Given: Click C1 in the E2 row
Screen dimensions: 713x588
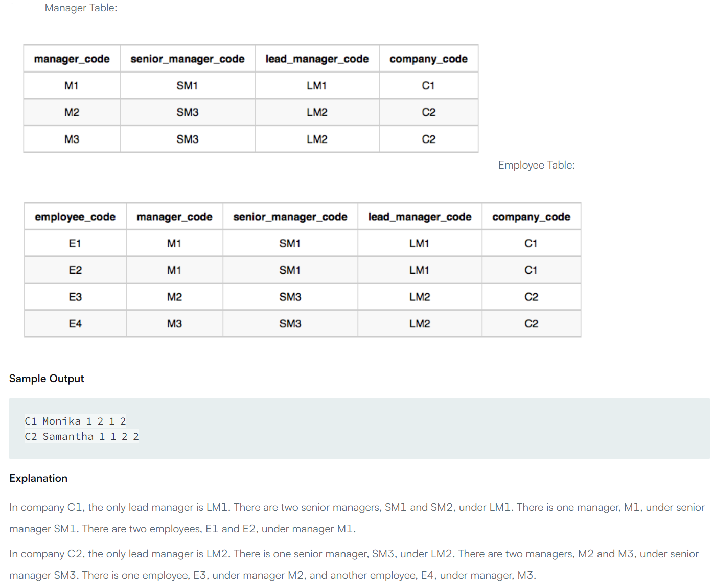Looking at the screenshot, I should [531, 270].
